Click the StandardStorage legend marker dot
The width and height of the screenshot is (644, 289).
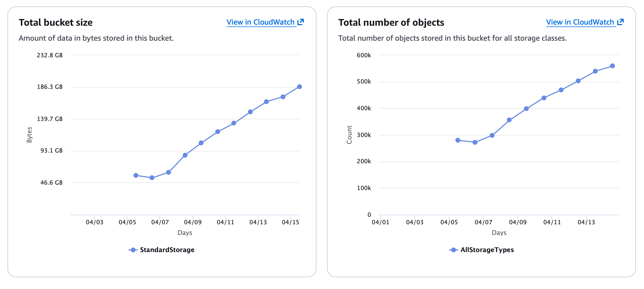point(133,250)
